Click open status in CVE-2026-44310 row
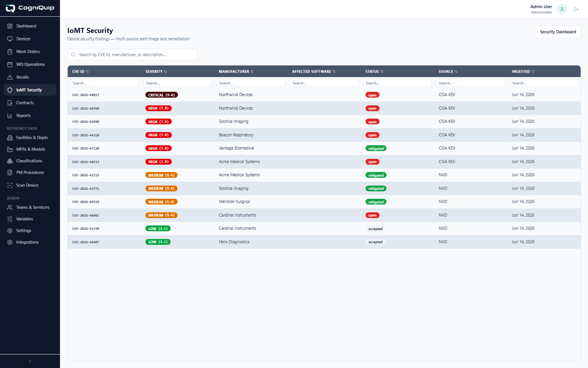The height and width of the screenshot is (368, 588). 373,135
